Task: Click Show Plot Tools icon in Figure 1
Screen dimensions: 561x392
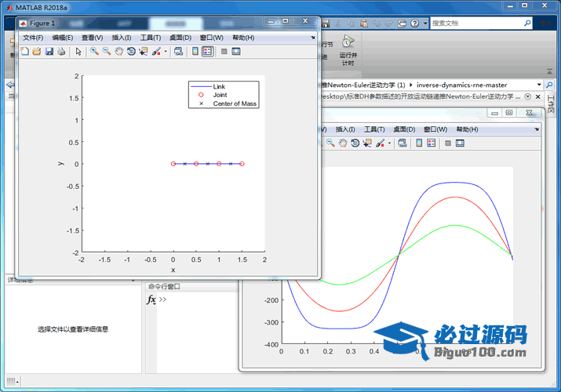Action: [x=236, y=52]
